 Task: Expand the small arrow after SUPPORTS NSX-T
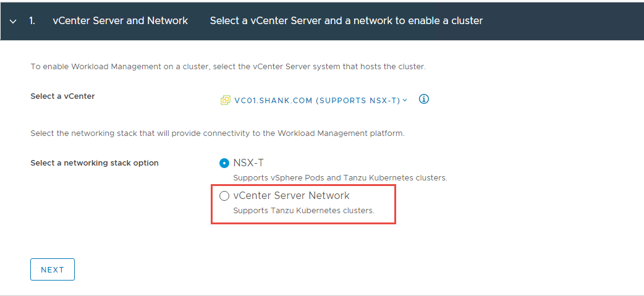[x=405, y=99]
